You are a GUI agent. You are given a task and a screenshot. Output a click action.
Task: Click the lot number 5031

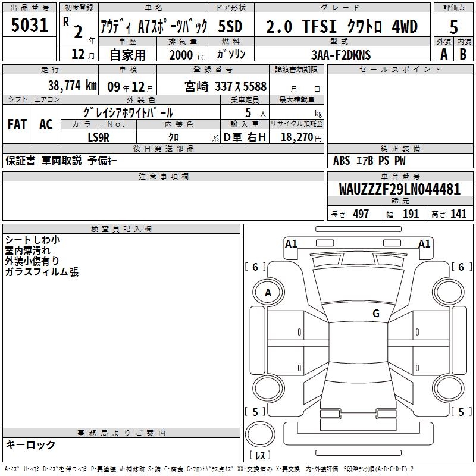(30, 26)
